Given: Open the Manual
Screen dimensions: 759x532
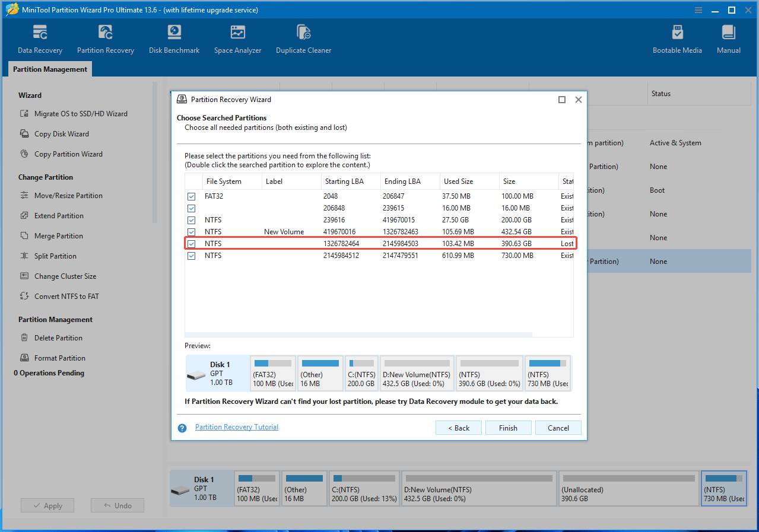Looking at the screenshot, I should coord(728,40).
